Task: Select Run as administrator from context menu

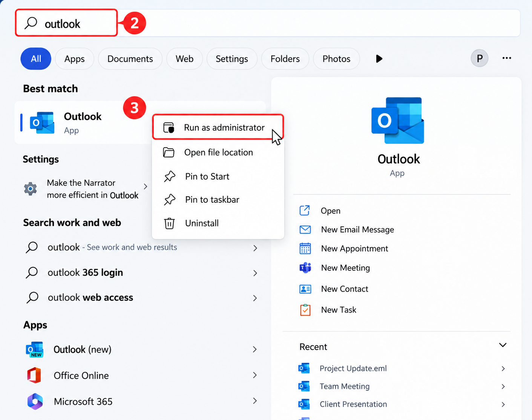Action: click(218, 127)
